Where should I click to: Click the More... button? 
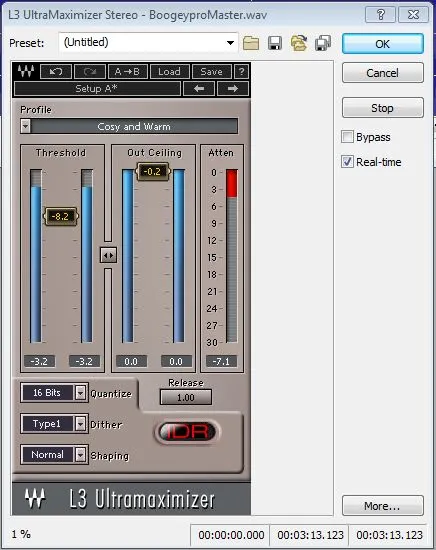coord(383,506)
